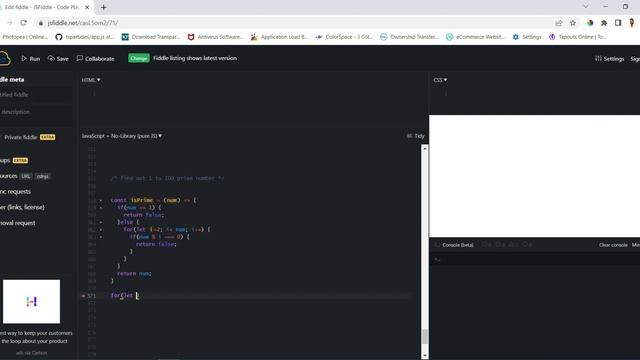Screen dimensions: 640x360
Task: Toggle the browser side panel icon
Action: (x=618, y=23)
